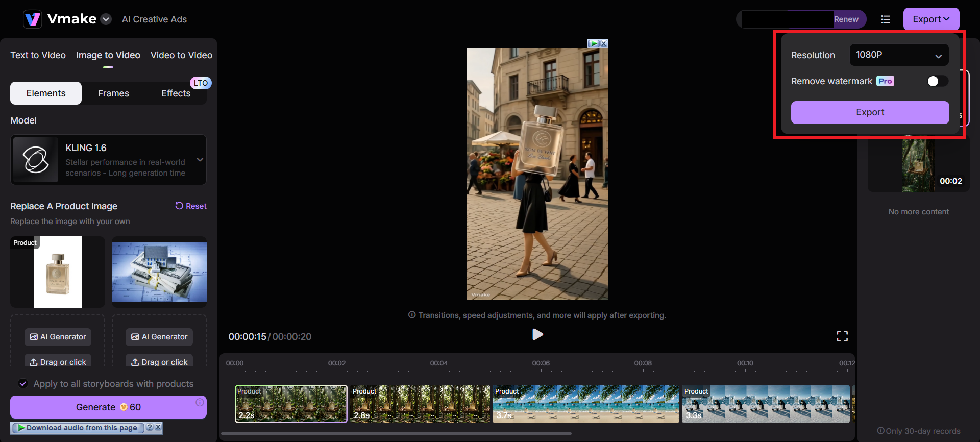This screenshot has height=442, width=980.
Task: Expand the Vmake product switcher chevron
Action: click(x=106, y=19)
